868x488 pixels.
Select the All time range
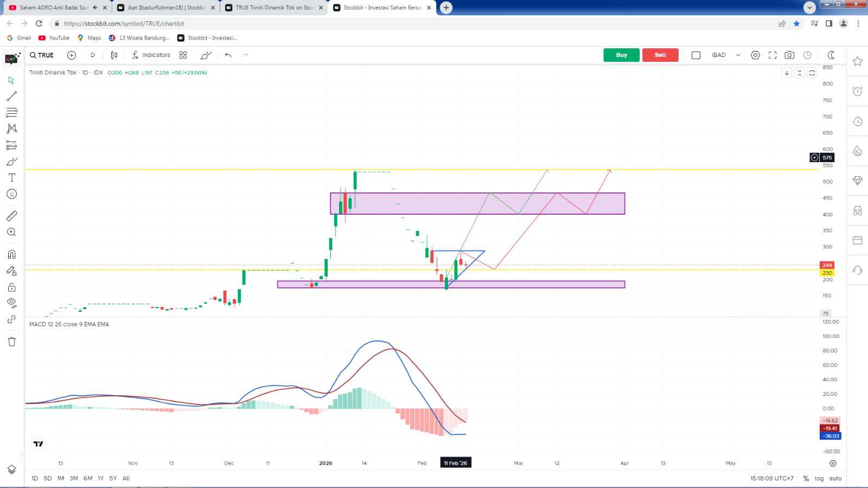[126, 478]
